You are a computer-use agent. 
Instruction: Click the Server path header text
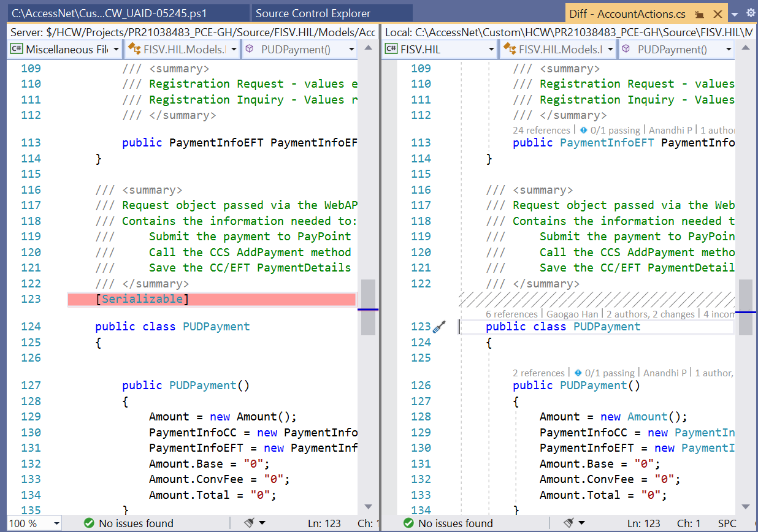coord(193,32)
